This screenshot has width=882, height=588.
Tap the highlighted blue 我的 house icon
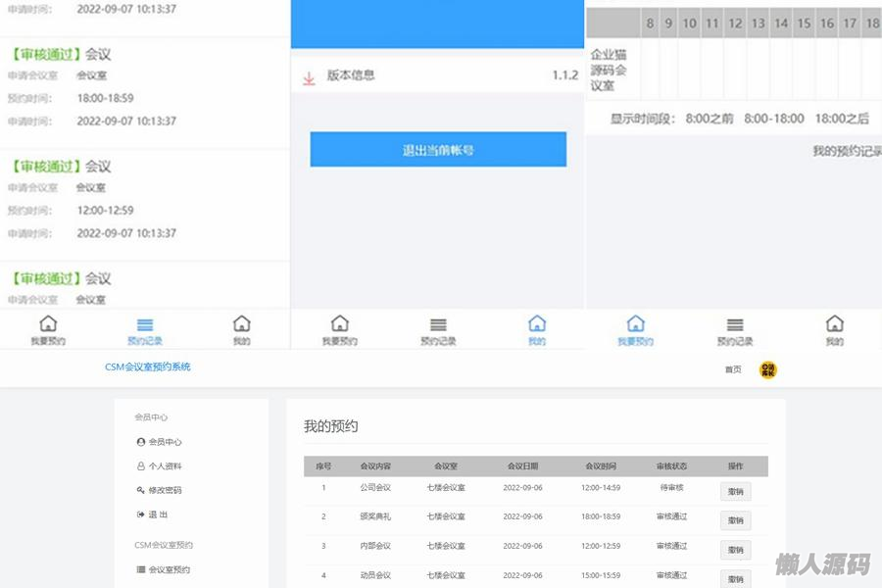pyautogui.click(x=536, y=324)
